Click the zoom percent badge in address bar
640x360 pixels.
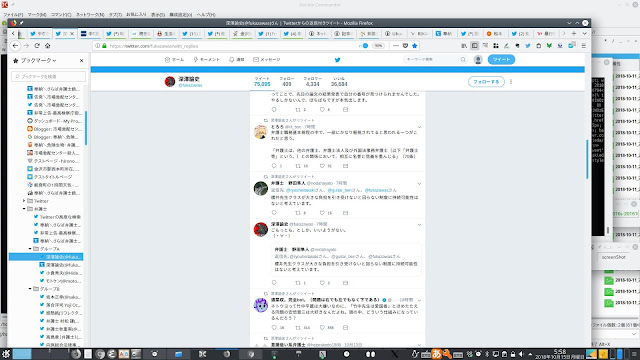click(x=378, y=46)
